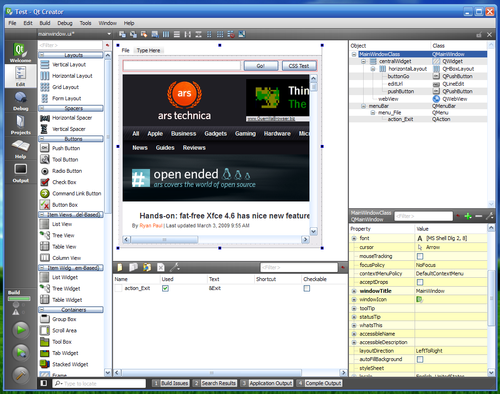Build project with hammer icon

click(21, 375)
